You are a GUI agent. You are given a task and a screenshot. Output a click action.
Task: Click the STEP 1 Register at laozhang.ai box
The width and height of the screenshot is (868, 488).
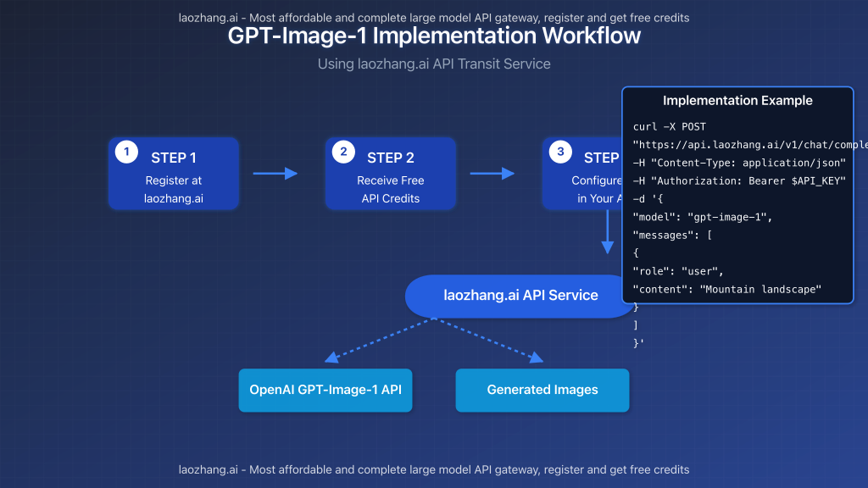173,174
